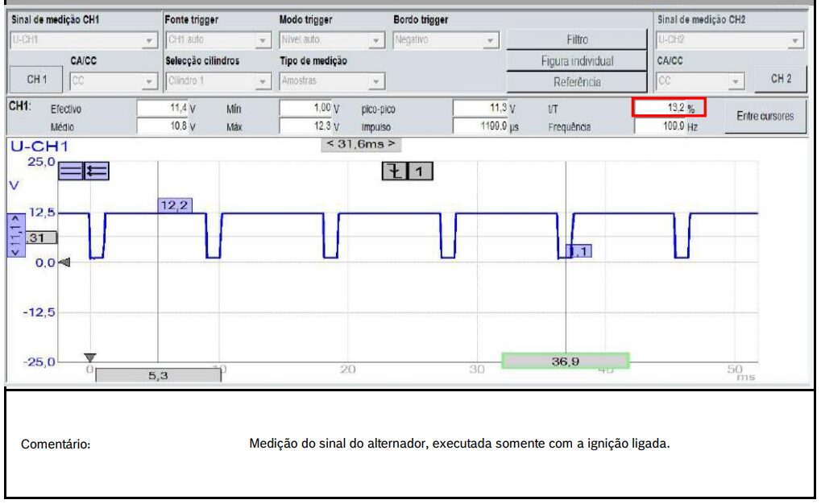Click the 12,2 cursor value label
Image resolution: width=821 pixels, height=504 pixels.
tap(175, 206)
